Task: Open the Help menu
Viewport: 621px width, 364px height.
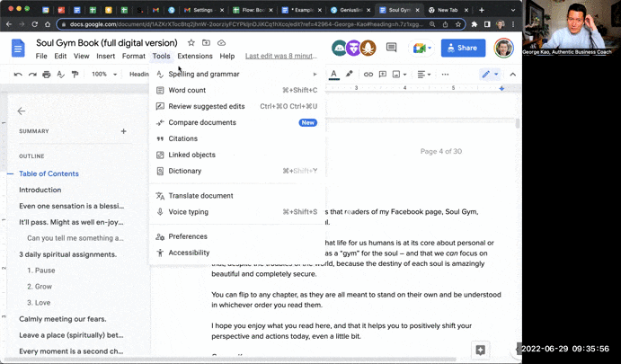Action: 227,56
